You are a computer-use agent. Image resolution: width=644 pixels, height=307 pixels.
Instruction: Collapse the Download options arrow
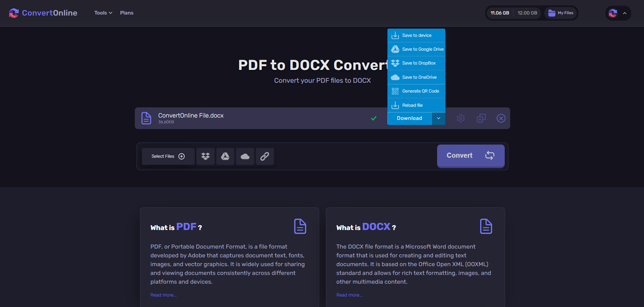coord(438,118)
